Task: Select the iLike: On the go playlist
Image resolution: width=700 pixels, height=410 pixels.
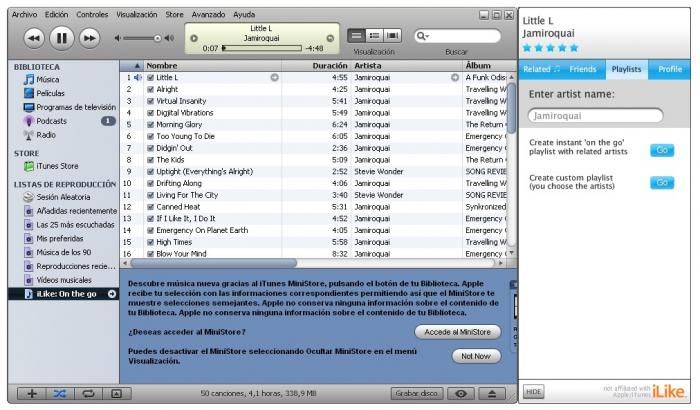Action: pyautogui.click(x=63, y=294)
